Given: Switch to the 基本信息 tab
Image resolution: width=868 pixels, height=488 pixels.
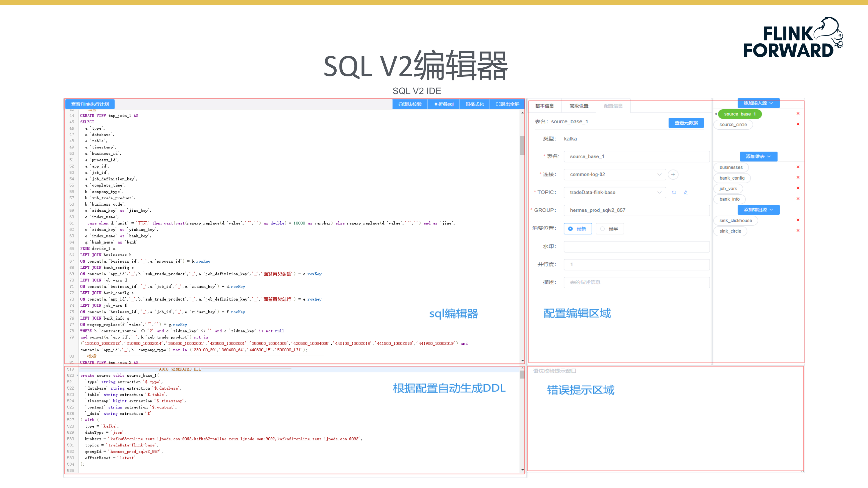Looking at the screenshot, I should pyautogui.click(x=544, y=106).
